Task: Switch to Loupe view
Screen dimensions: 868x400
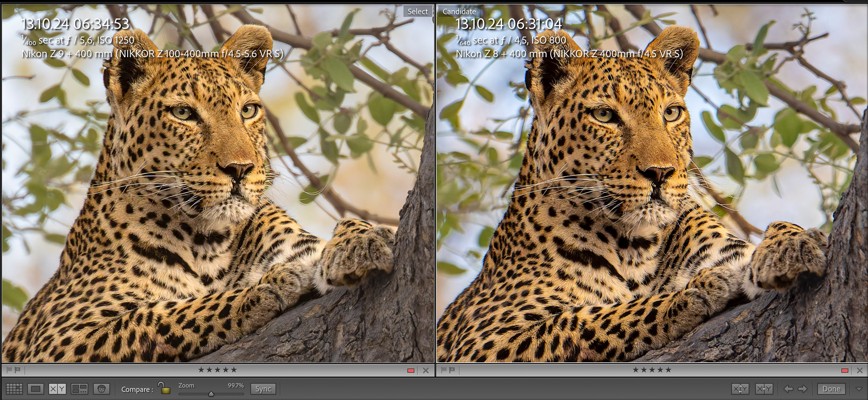Action: 36,389
